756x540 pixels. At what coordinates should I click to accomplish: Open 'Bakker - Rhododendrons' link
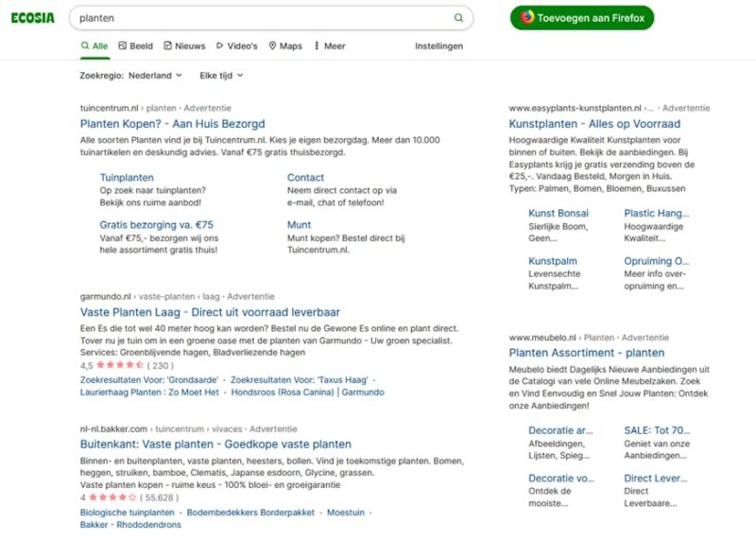[x=130, y=525]
